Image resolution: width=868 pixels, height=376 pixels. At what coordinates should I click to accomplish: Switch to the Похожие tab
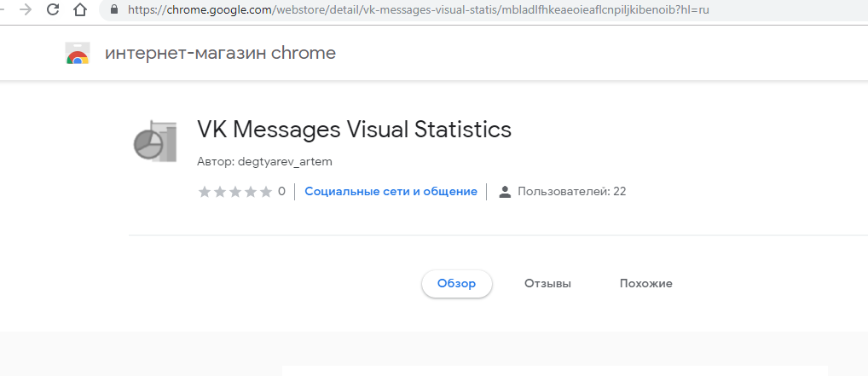point(646,284)
